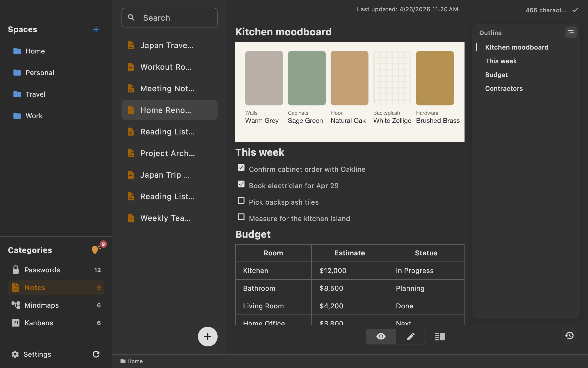Jump to Contractors in Outline
Screen dimensions: 588x368
click(x=504, y=89)
